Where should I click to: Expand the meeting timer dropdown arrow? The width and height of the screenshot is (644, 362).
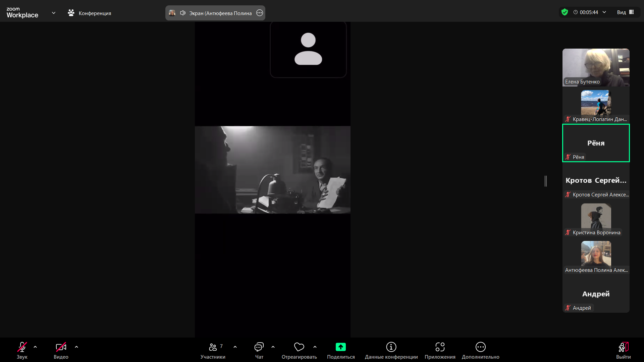click(604, 12)
